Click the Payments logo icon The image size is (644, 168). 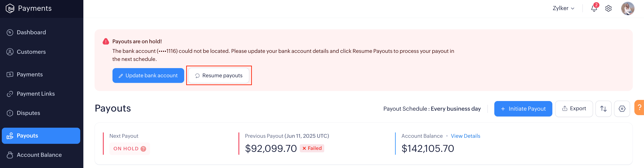[10, 8]
